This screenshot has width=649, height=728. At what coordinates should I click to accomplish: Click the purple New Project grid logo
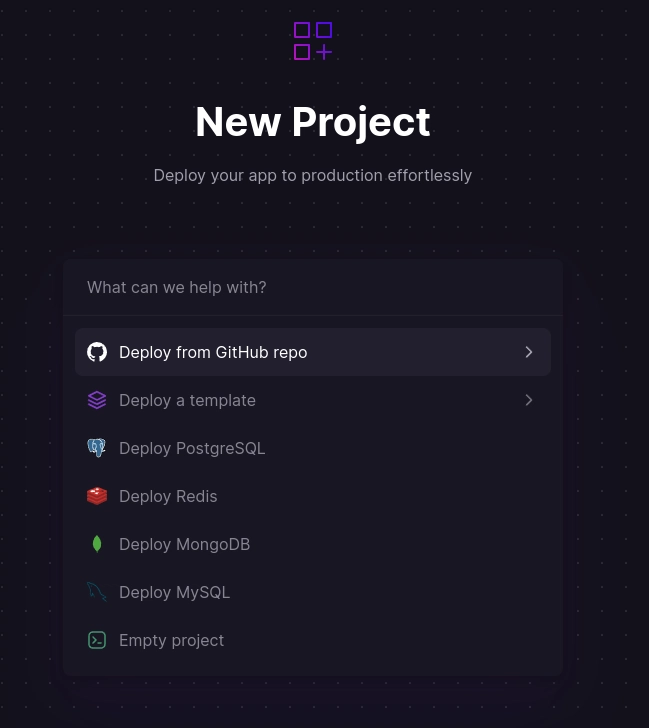point(313,41)
